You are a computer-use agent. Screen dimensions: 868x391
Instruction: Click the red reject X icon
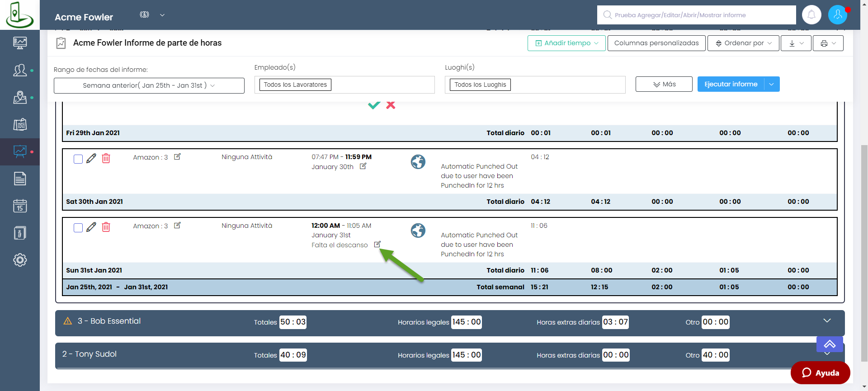pos(391,105)
